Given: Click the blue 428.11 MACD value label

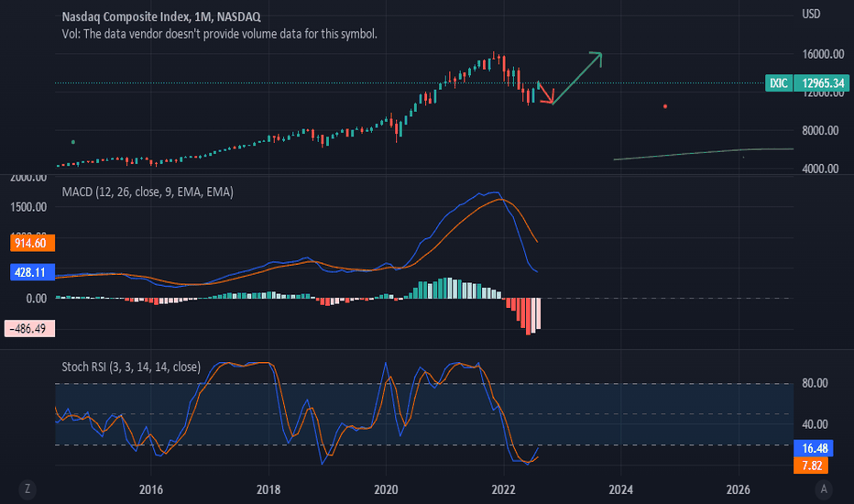Looking at the screenshot, I should coord(32,272).
